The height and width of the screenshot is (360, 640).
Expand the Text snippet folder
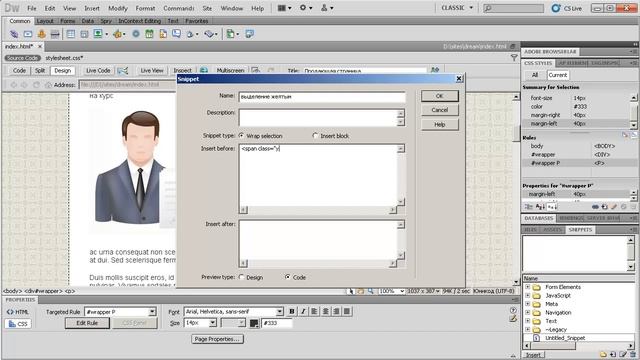pyautogui.click(x=527, y=321)
